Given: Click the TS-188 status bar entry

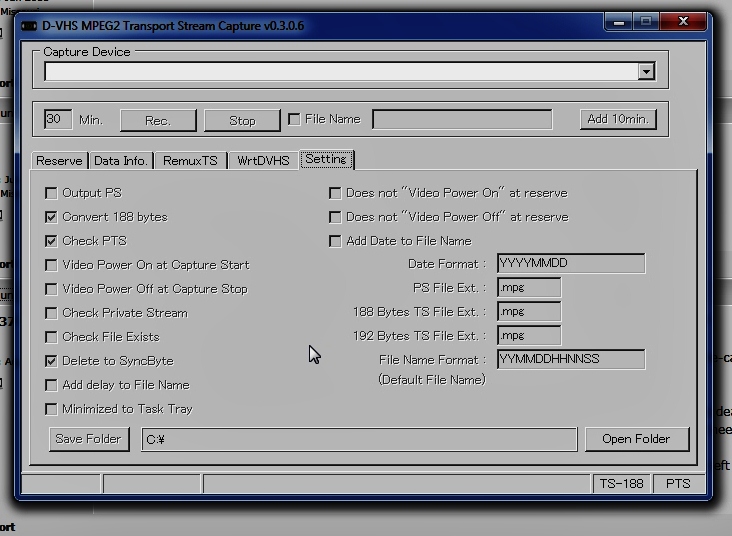Looking at the screenshot, I should (x=621, y=484).
